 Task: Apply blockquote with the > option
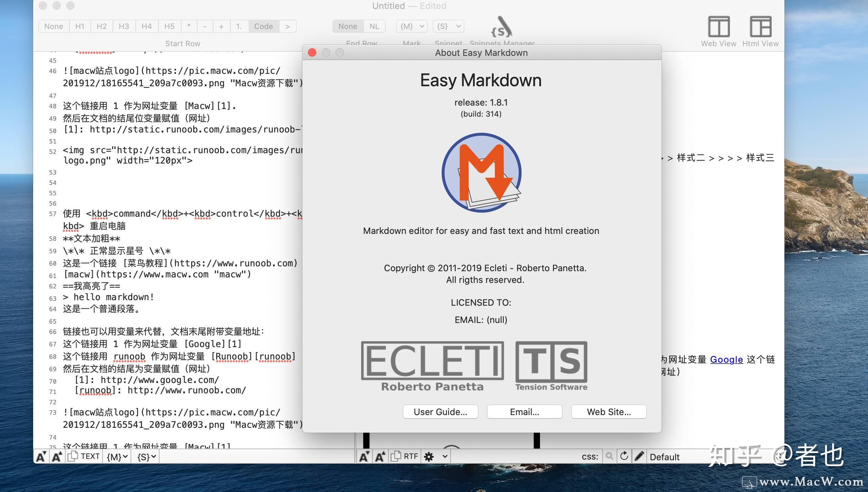coord(288,26)
